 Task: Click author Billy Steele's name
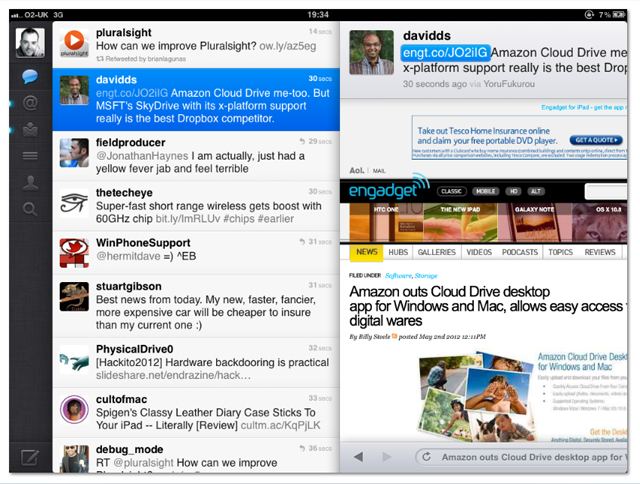click(374, 337)
